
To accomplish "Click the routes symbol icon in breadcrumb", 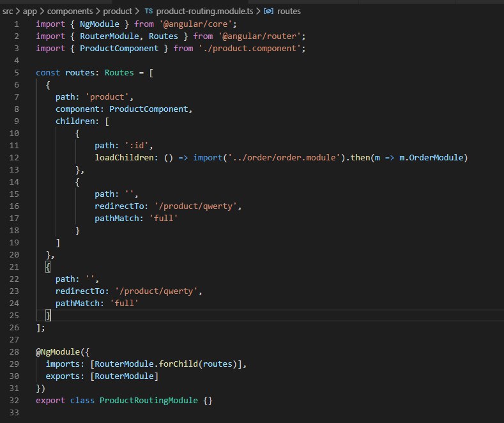I will 268,12.
